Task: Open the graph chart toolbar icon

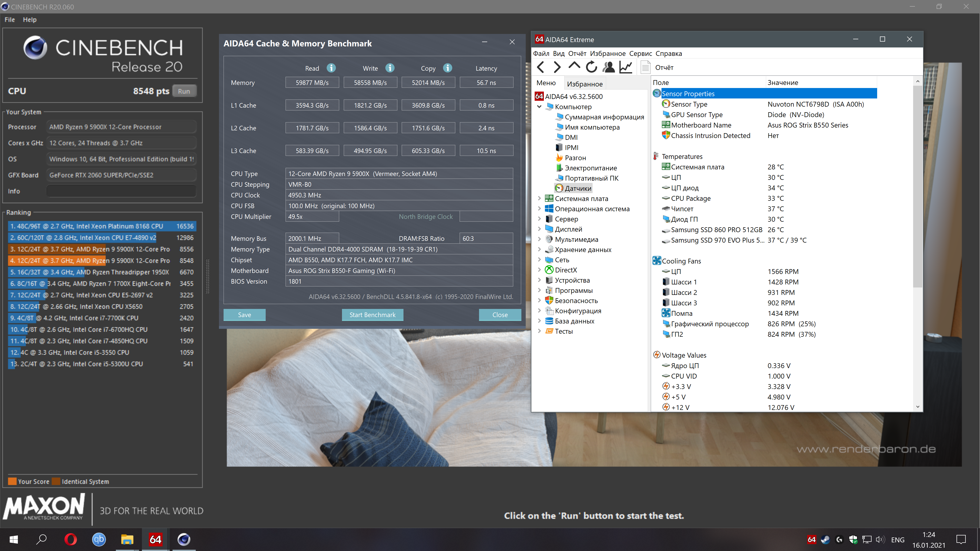Action: click(x=626, y=67)
